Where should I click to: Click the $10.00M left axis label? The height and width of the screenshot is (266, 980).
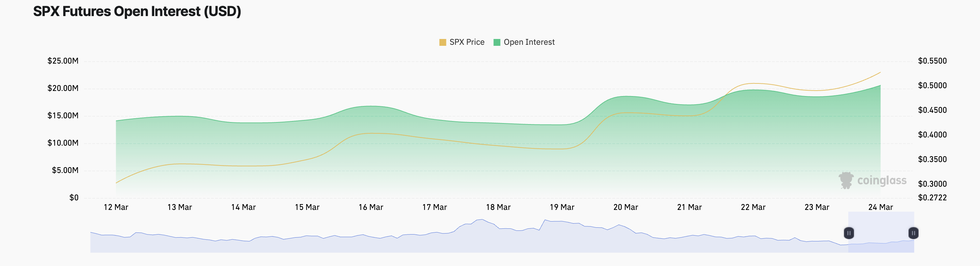[x=63, y=143]
